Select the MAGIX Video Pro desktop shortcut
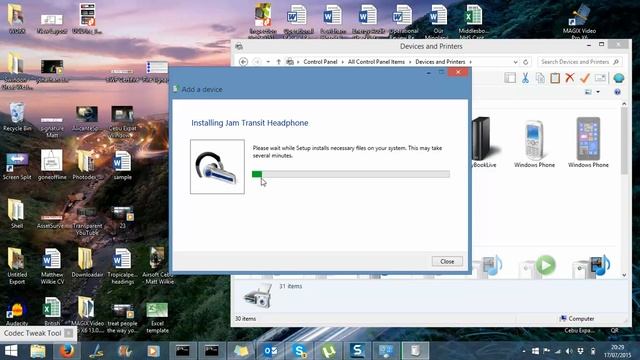The height and width of the screenshot is (360, 640). pos(579,21)
